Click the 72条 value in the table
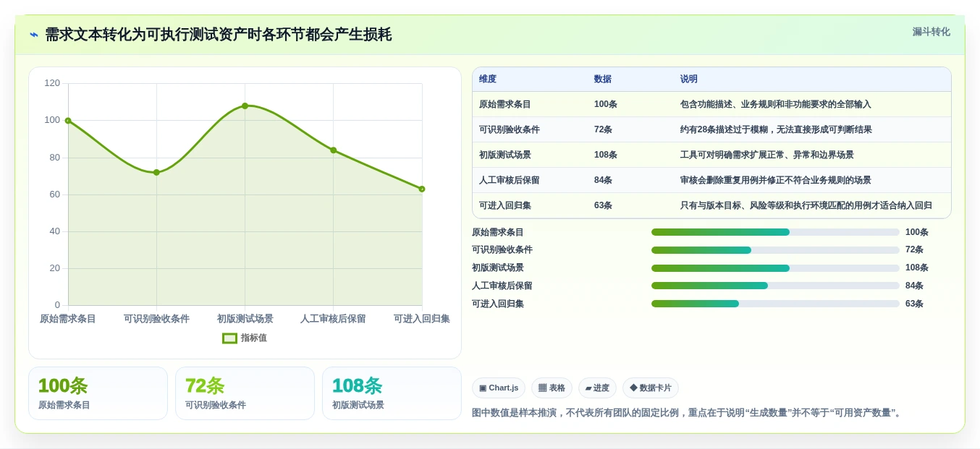 pyautogui.click(x=604, y=129)
